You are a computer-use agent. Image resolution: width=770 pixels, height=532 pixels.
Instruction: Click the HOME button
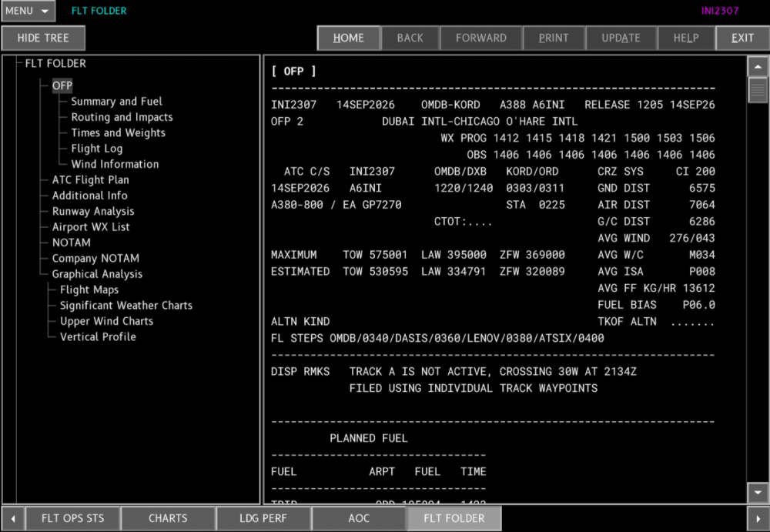[x=349, y=38]
